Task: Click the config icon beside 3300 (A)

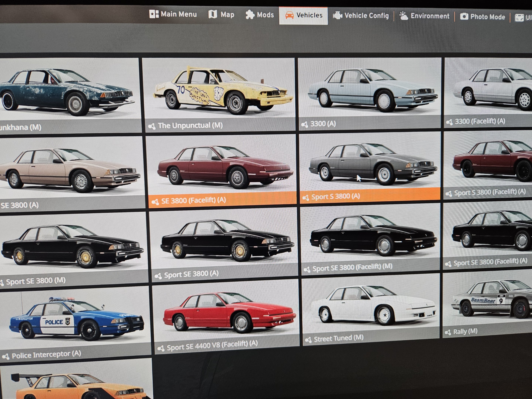Action: pos(304,124)
